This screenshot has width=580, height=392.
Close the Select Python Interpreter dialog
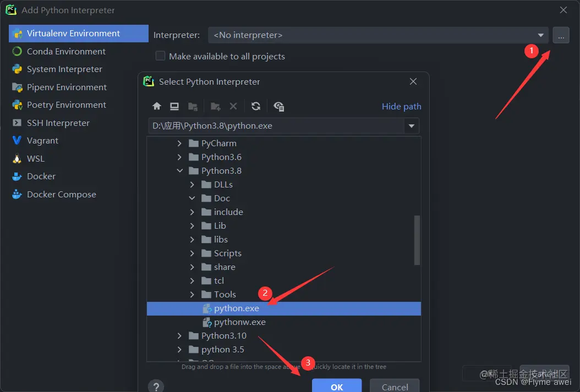[x=413, y=82]
